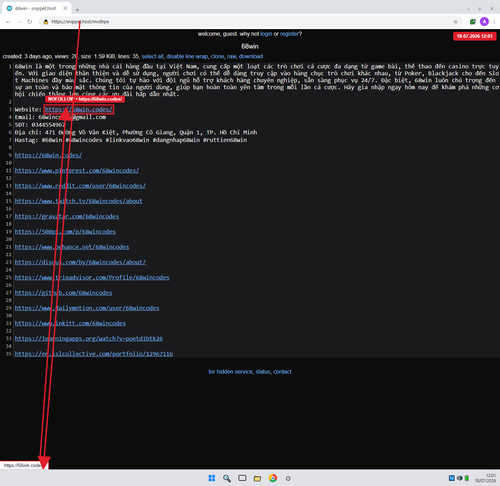Viewport: 500px width, 486px height.
Task: Select the 68win - snippet.host tab
Action: (x=36, y=8)
